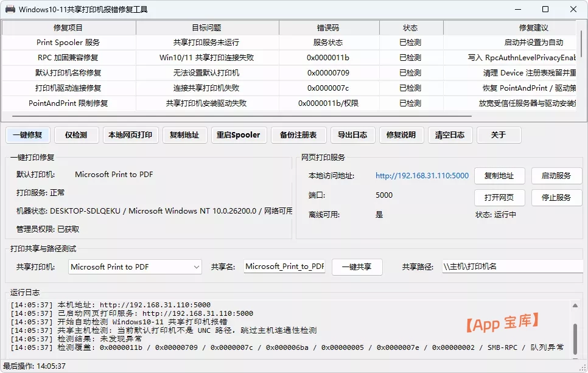Click the log line 已启动网页打印服务
This screenshot has height=373, width=588.
(x=132, y=313)
